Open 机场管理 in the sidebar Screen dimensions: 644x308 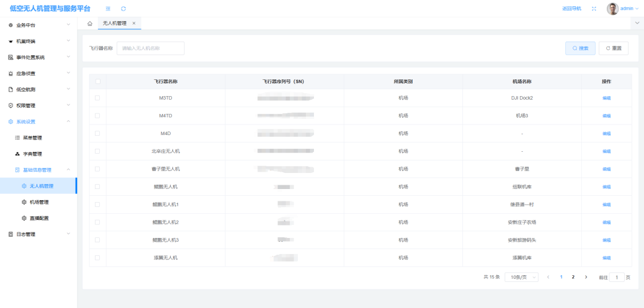tap(38, 202)
